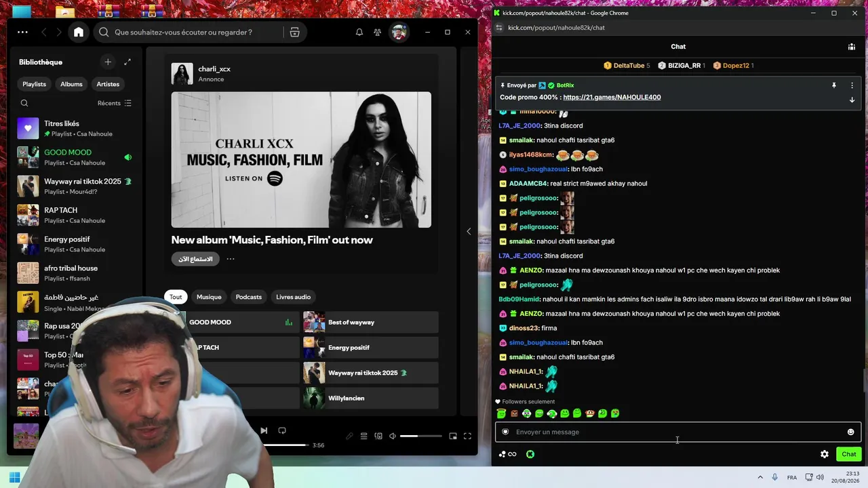Screen dimensions: 868x488
Task: Switch Spotify to full-screen view
Action: tap(467, 436)
